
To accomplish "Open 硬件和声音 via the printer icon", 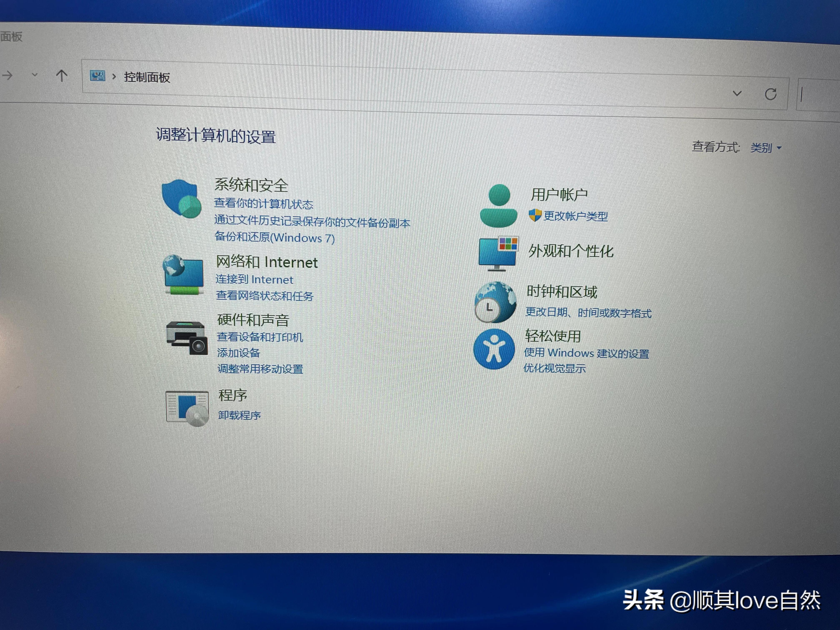I will tap(186, 338).
